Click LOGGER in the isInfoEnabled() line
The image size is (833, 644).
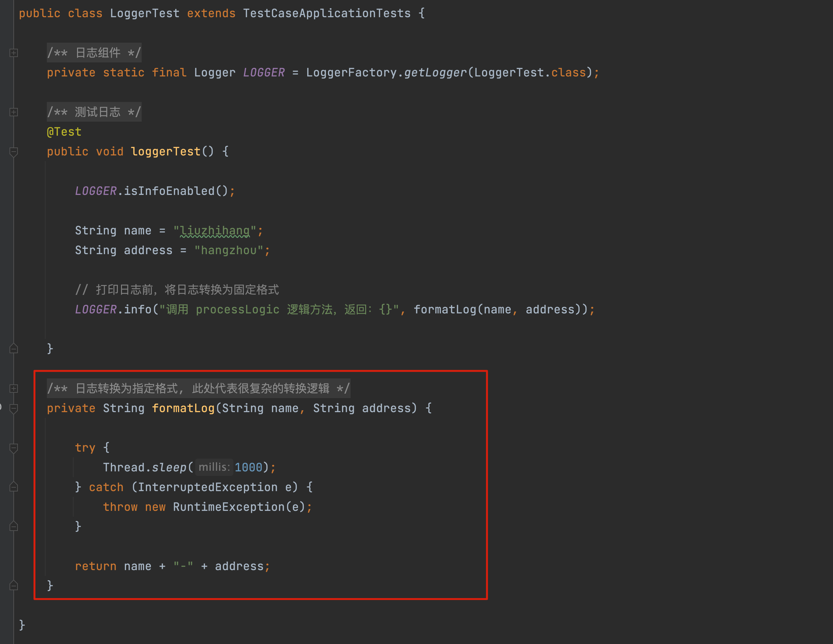tap(96, 191)
